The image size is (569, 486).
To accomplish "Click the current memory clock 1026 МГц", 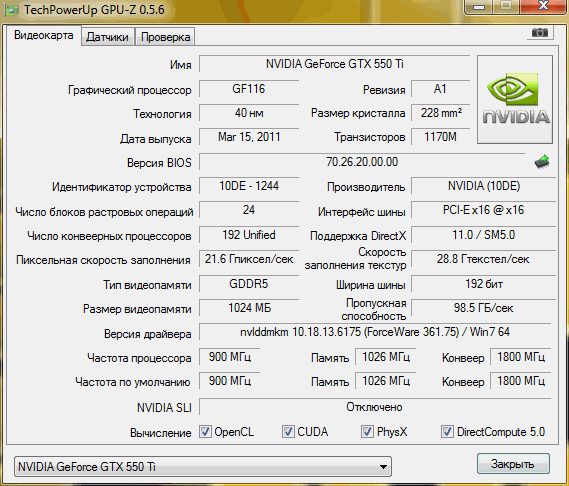I will pyautogui.click(x=386, y=357).
